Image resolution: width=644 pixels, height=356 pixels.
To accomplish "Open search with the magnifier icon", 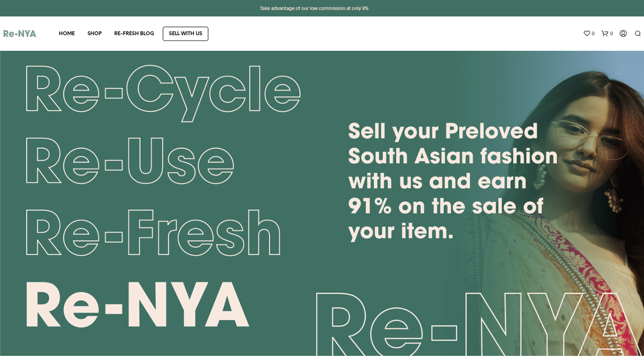I will (x=638, y=33).
